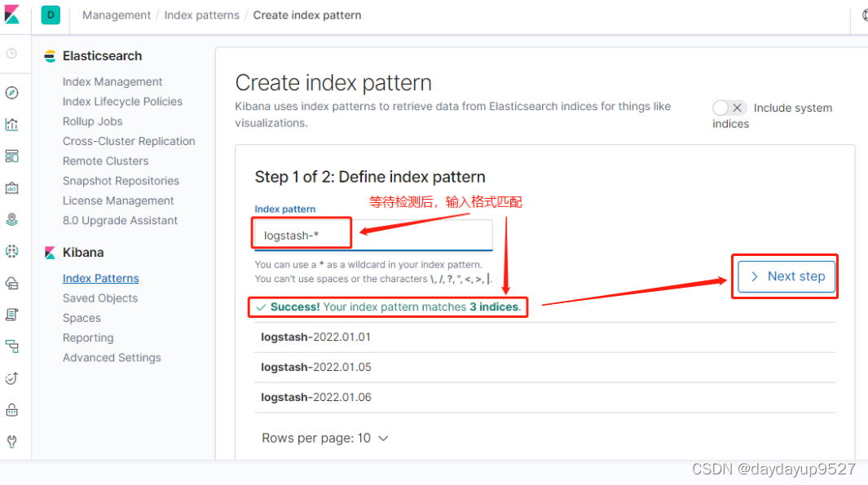
Task: Open Canvas icon in sidebar
Action: 11,188
